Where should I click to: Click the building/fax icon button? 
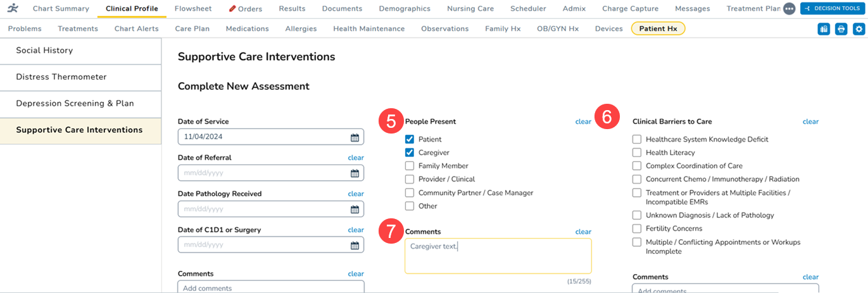click(824, 29)
